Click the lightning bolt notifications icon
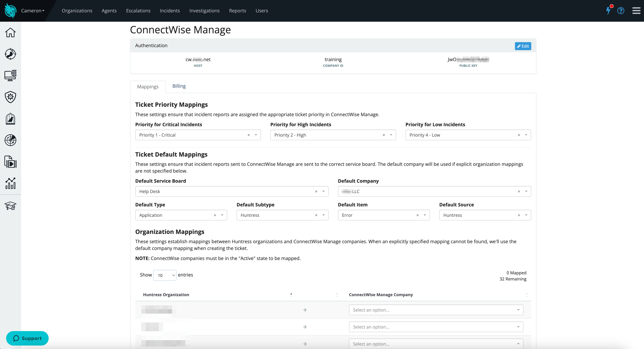 pos(608,11)
